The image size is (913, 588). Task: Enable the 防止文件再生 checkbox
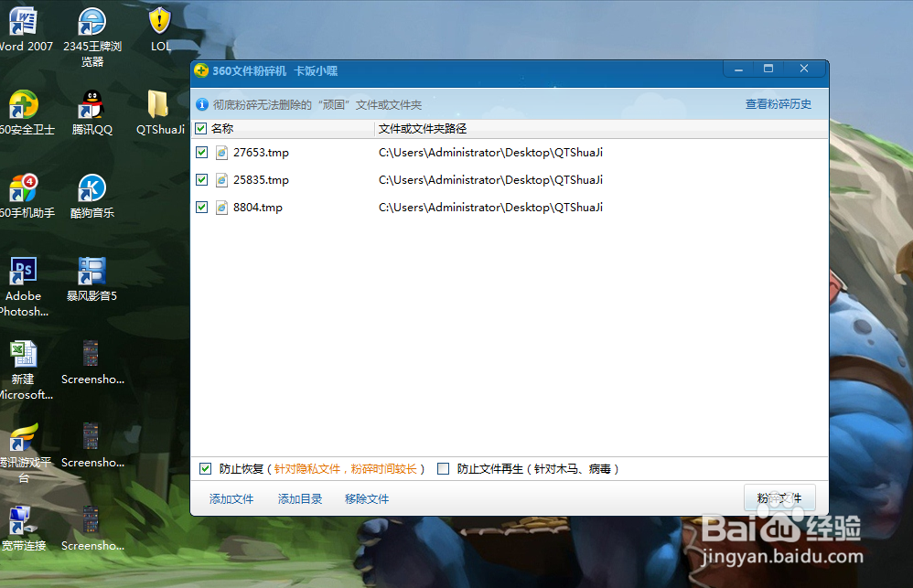click(443, 468)
